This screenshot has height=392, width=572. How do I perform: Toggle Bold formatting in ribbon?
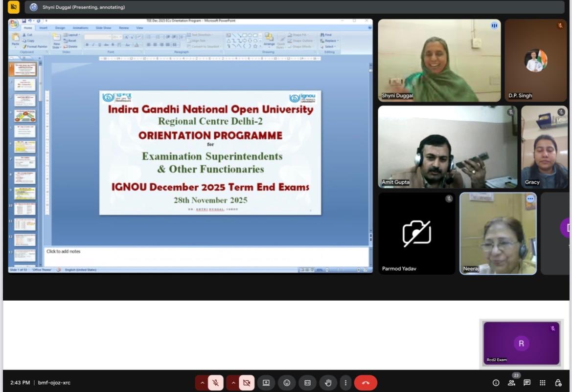tap(87, 45)
